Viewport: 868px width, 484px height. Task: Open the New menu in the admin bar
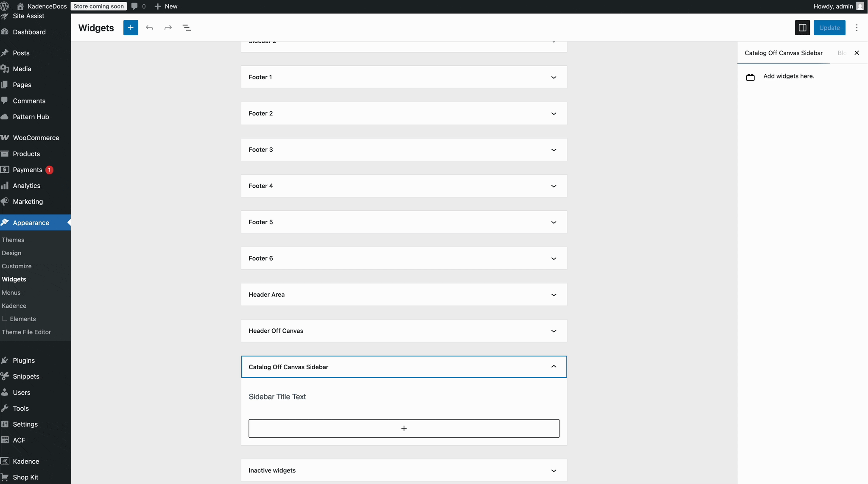(166, 6)
